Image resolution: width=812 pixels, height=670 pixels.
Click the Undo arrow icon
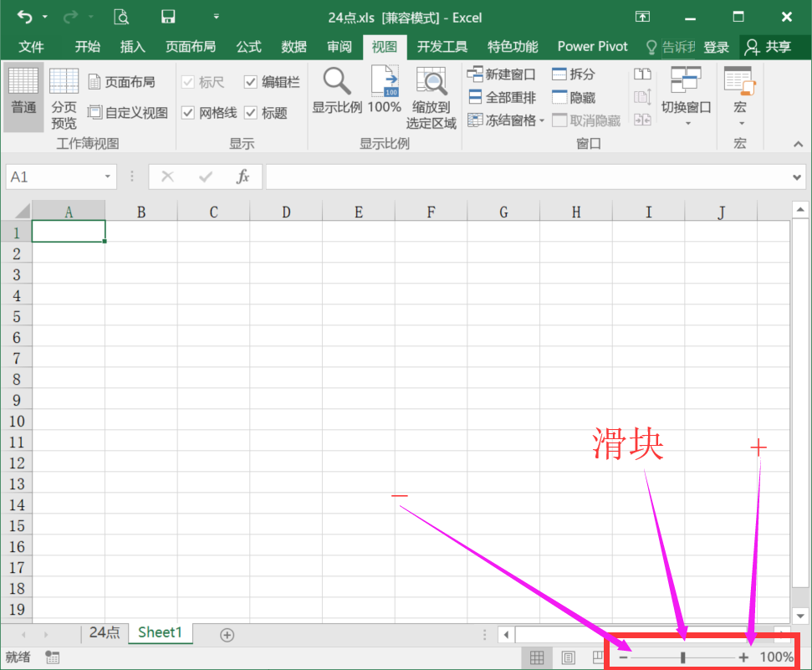point(24,17)
